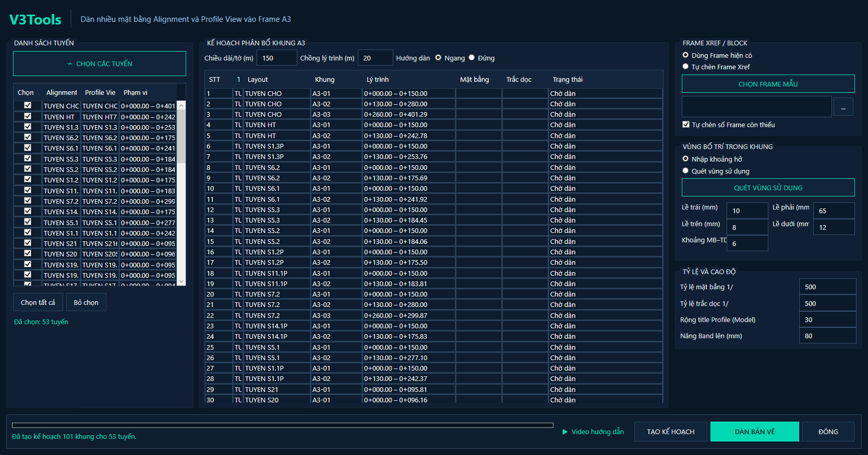Click the Chồng lý trình input field
The image size is (868, 455).
point(375,58)
